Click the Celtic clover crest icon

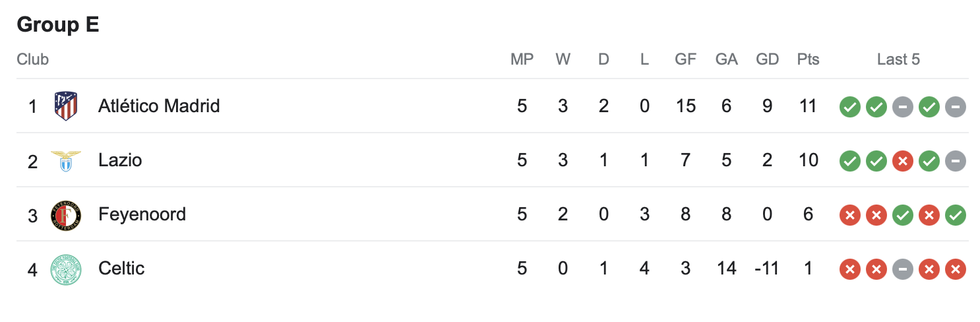(x=66, y=269)
